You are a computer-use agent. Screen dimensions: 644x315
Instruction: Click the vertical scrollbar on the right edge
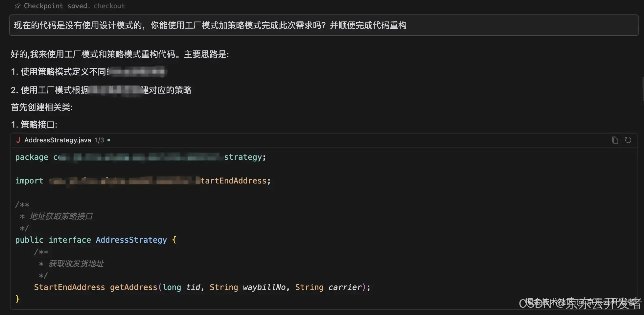point(642,89)
